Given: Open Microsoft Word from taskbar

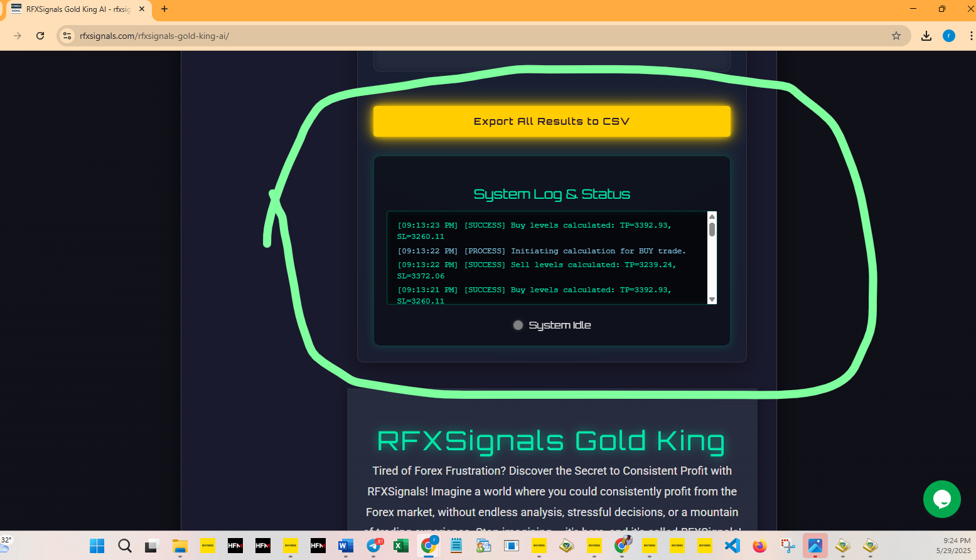Looking at the screenshot, I should 345,546.
